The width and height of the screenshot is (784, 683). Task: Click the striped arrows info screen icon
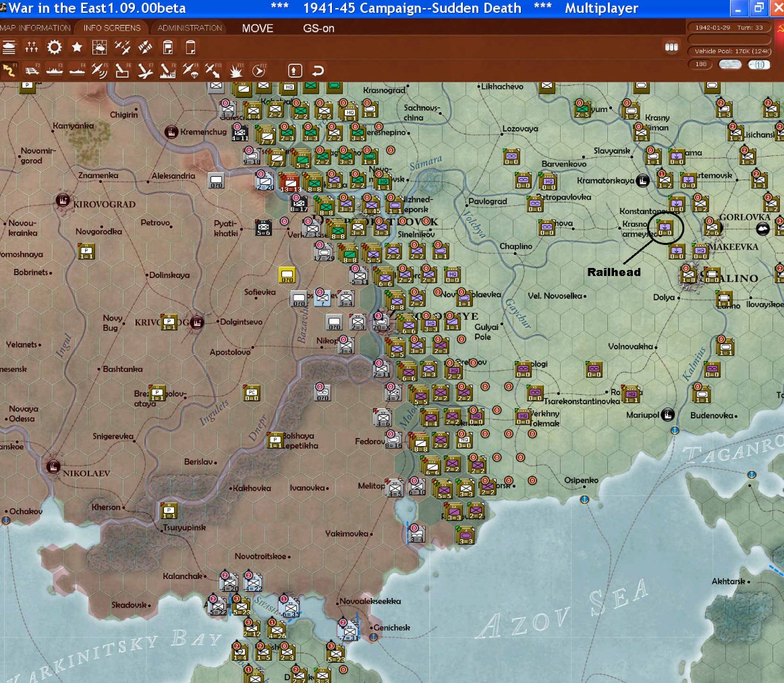[145, 47]
